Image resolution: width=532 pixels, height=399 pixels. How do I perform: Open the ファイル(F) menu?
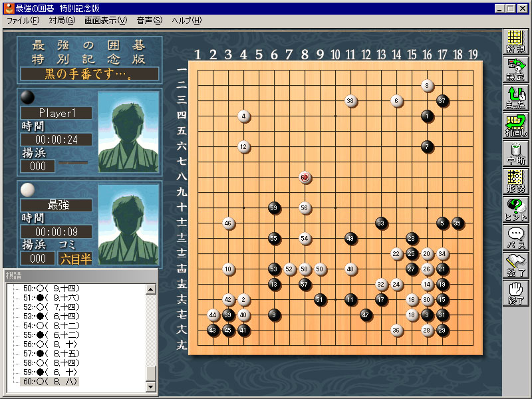pos(23,21)
